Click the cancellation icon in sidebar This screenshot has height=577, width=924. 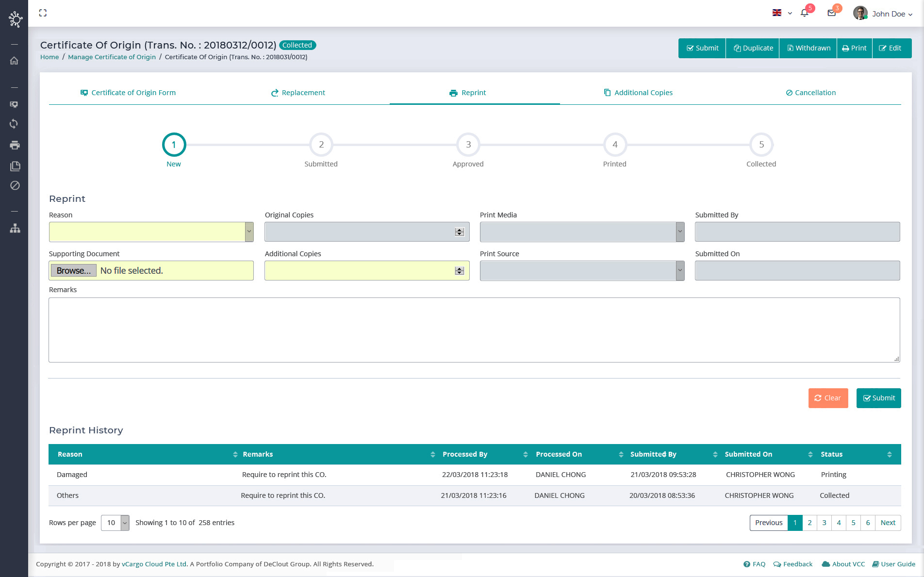point(15,185)
